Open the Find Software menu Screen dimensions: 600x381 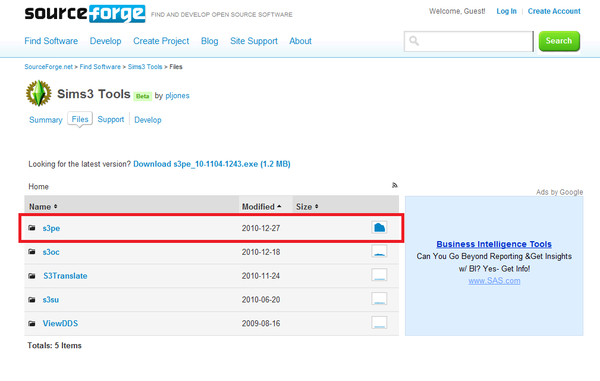pyautogui.click(x=51, y=41)
